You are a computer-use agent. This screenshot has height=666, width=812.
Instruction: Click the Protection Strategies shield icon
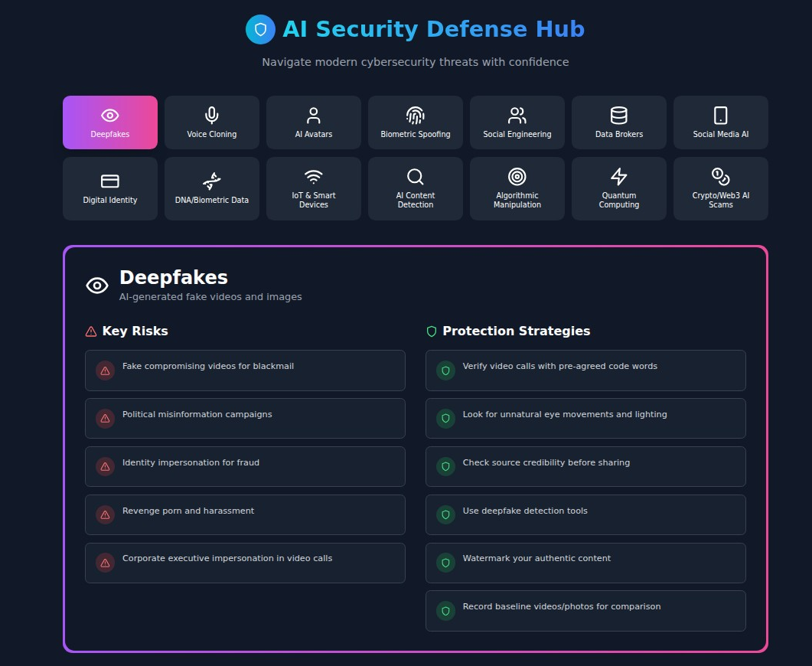click(431, 331)
